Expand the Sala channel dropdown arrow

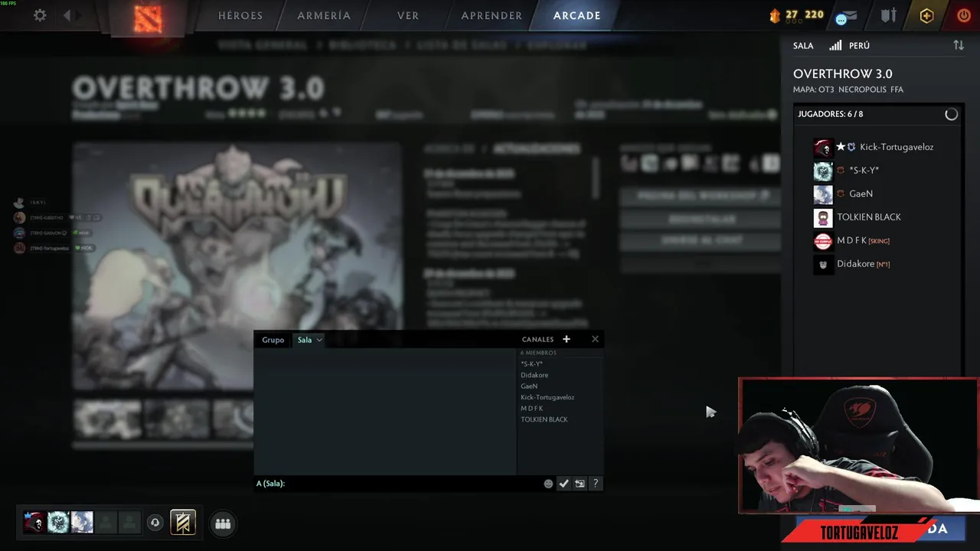319,340
